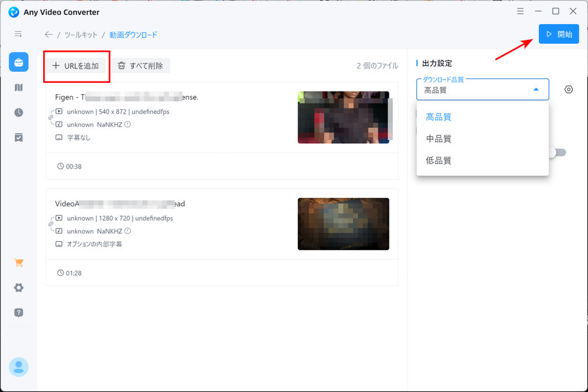Open output settings gear next to quality
Image resolution: width=588 pixels, height=392 pixels.
coord(568,90)
